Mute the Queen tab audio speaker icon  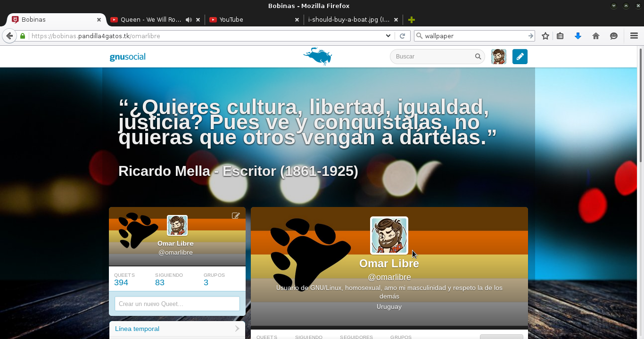(x=189, y=20)
